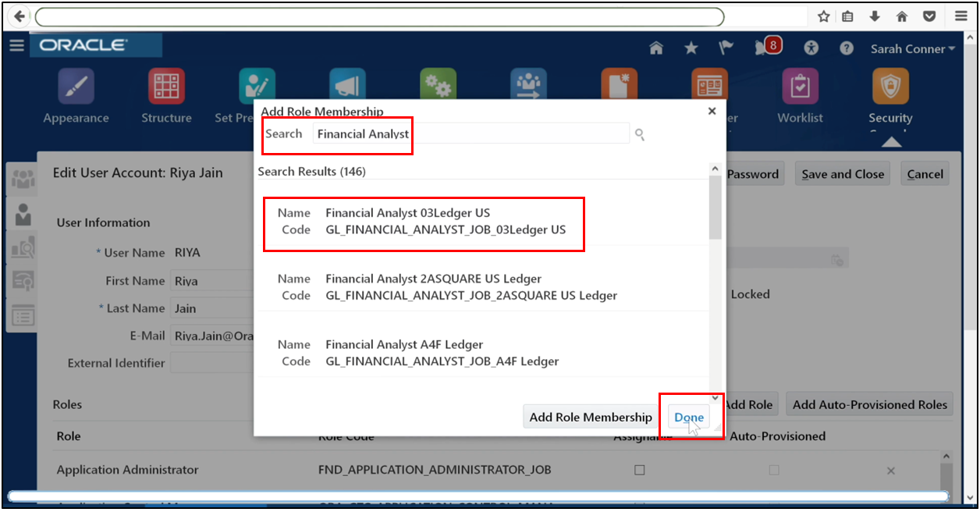Click Done in the role dialog
980x512 pixels.
pos(688,417)
